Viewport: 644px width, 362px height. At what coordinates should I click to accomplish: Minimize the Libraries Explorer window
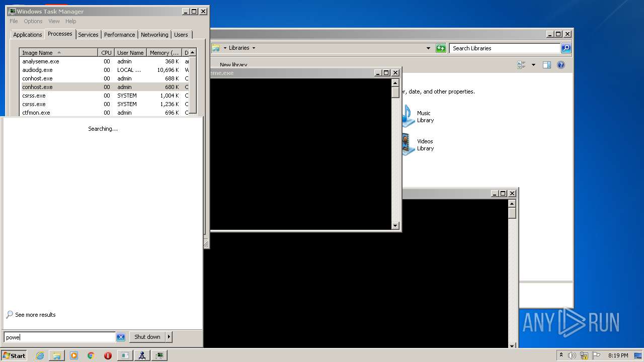pos(549,34)
